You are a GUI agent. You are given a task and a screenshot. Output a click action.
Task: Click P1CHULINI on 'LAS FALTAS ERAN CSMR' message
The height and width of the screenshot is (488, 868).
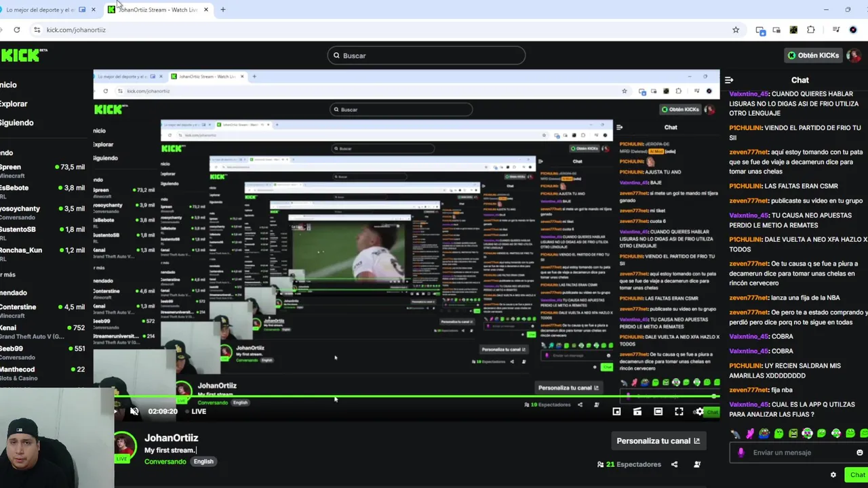point(746,186)
